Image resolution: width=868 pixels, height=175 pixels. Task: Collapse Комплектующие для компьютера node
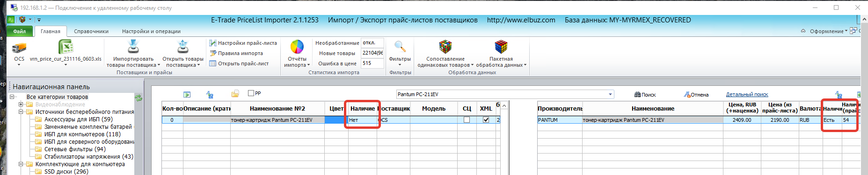pos(21,164)
